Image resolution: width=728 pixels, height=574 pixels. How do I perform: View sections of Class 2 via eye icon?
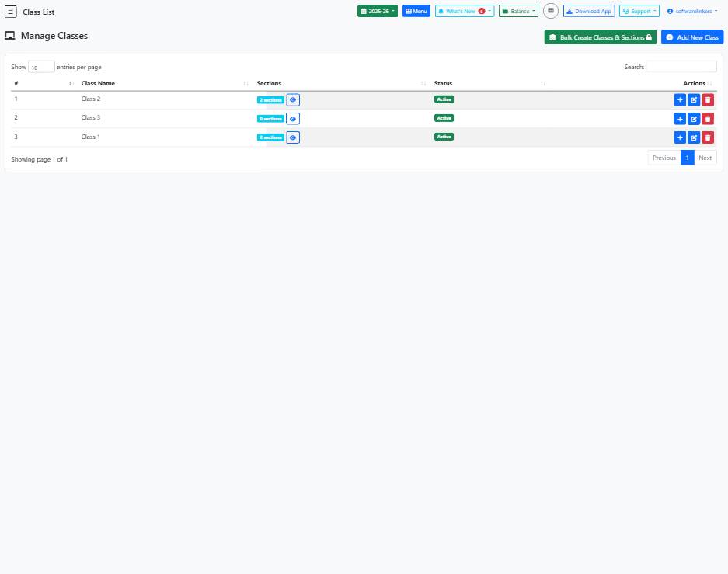click(x=293, y=99)
